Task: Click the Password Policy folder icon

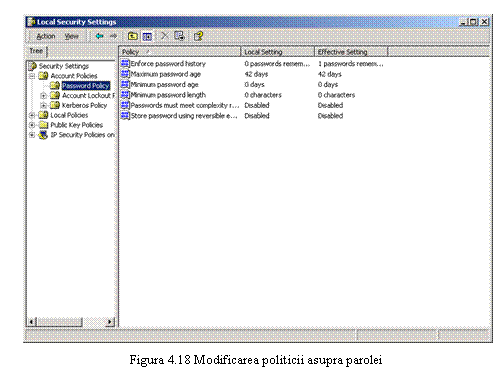Action: 55,86
